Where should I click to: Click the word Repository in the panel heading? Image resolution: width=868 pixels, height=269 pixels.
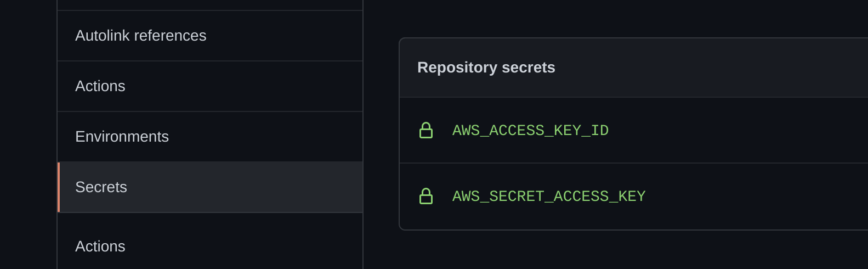[x=457, y=68]
